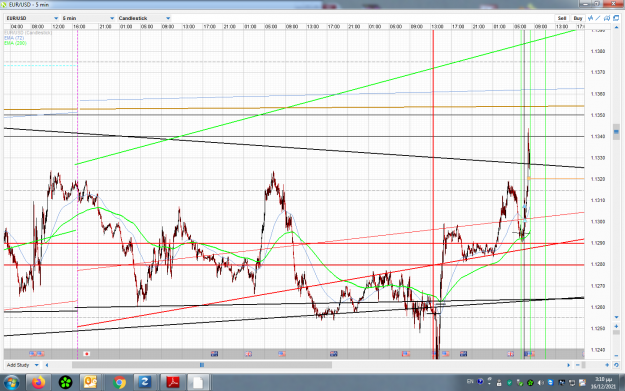This screenshot has height=391, width=625.
Task: Click the Buy button
Action: pos(578,18)
